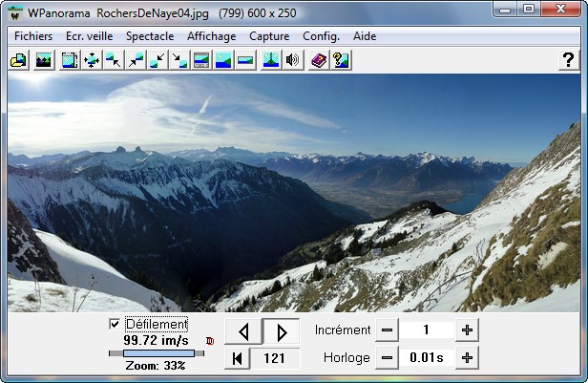Click the yellow question mark image icon

(x=341, y=60)
